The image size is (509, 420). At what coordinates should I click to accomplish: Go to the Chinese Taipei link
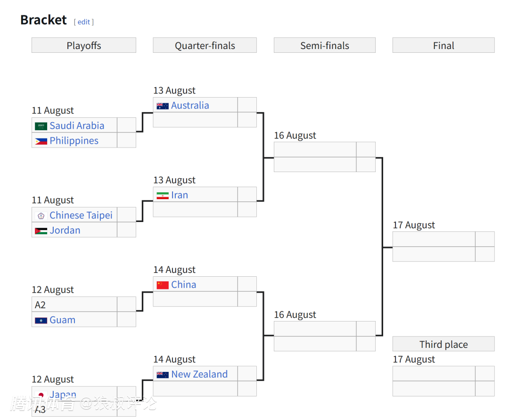81,215
